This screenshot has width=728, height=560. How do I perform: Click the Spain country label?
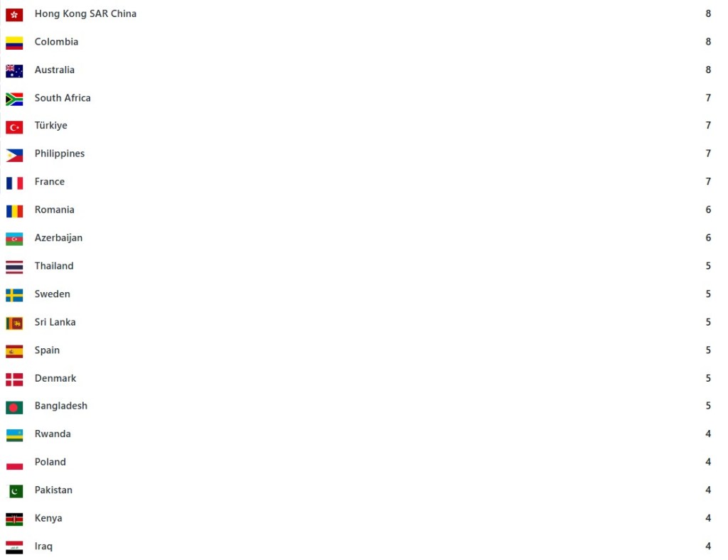tap(48, 350)
